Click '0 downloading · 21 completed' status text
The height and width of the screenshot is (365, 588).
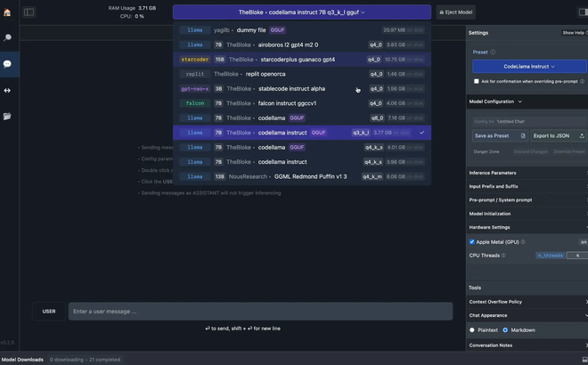tap(85, 360)
